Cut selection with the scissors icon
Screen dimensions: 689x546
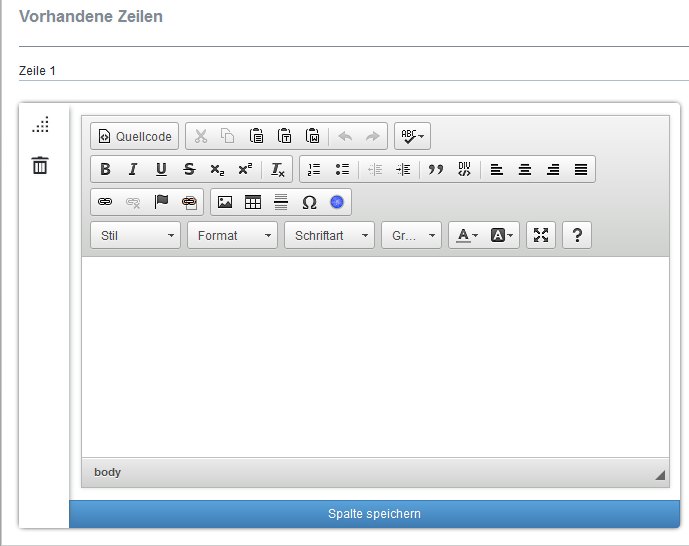[x=201, y=136]
